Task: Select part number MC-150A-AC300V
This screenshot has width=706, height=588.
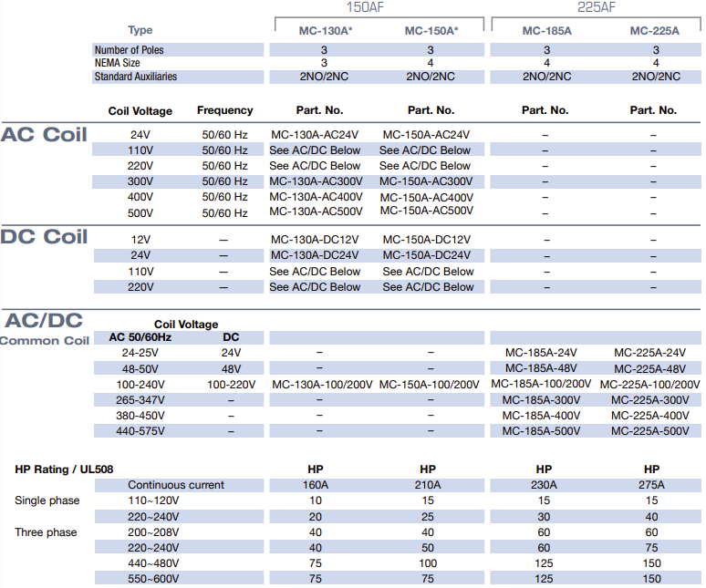Action: (x=426, y=181)
